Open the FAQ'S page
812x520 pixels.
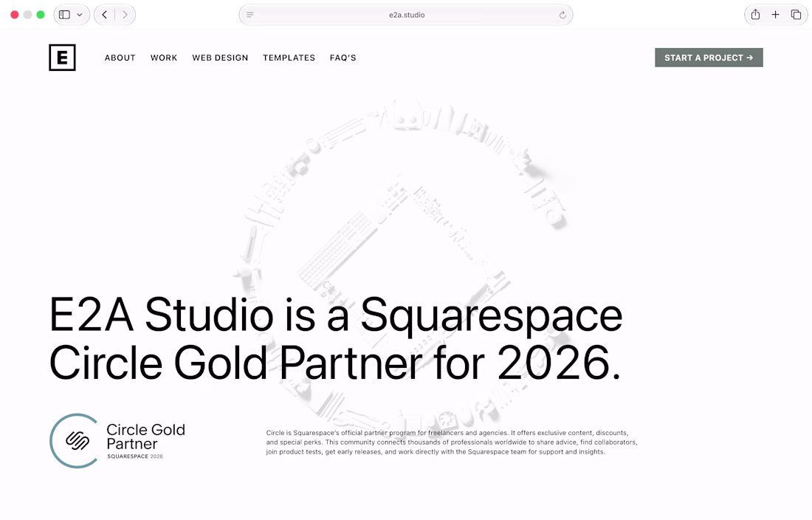[343, 58]
